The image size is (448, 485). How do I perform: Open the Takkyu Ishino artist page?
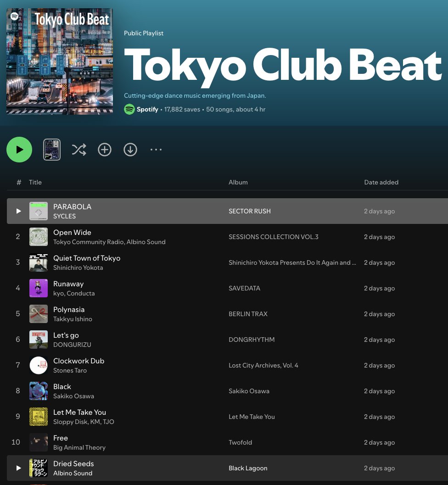[73, 319]
